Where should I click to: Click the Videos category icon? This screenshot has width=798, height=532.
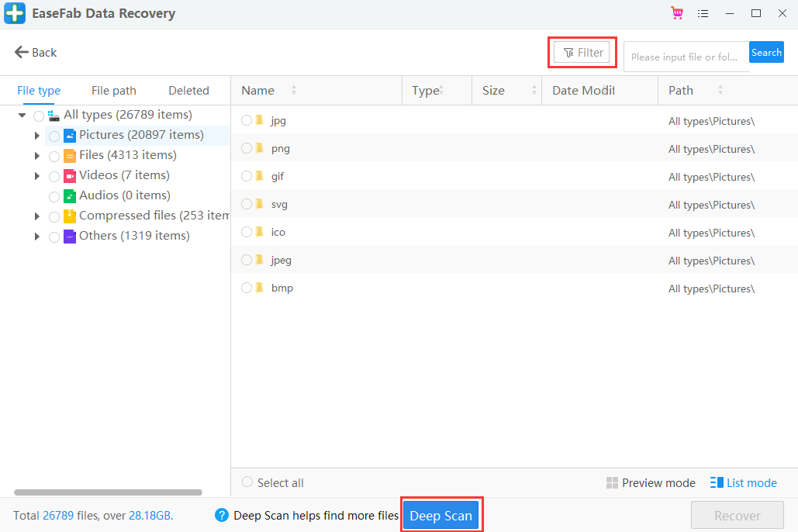tap(70, 175)
